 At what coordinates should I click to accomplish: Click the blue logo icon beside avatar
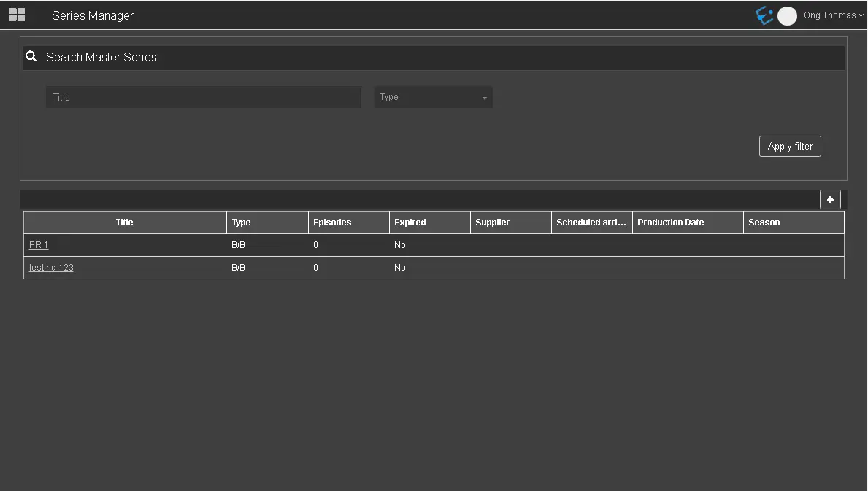tap(764, 15)
